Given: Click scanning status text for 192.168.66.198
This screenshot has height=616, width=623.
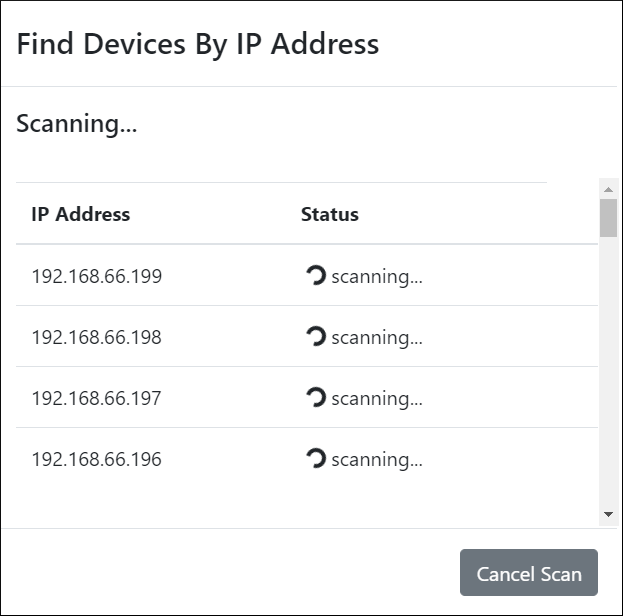Looking at the screenshot, I should [x=377, y=338].
